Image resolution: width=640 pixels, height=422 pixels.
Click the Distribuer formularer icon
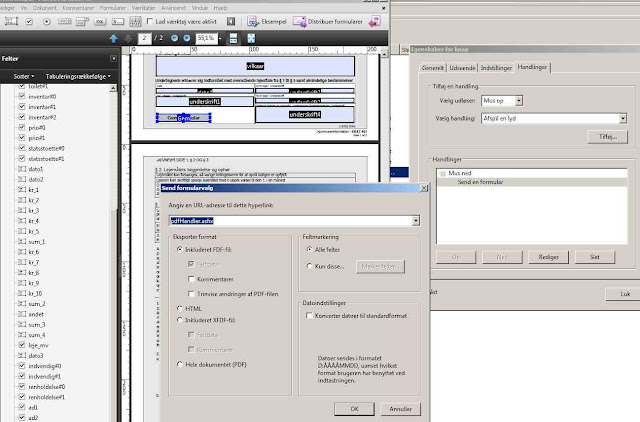tap(300, 22)
